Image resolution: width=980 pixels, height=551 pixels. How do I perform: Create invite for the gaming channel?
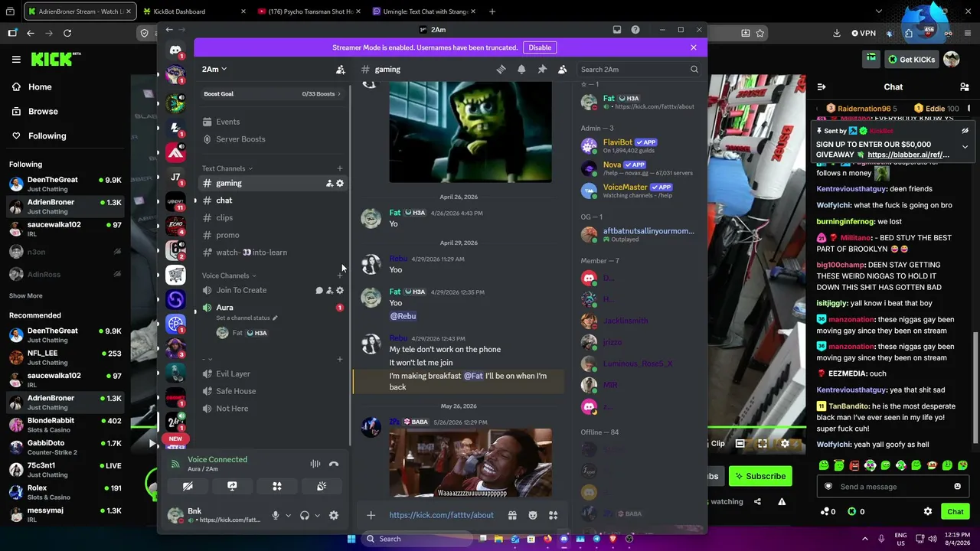329,184
